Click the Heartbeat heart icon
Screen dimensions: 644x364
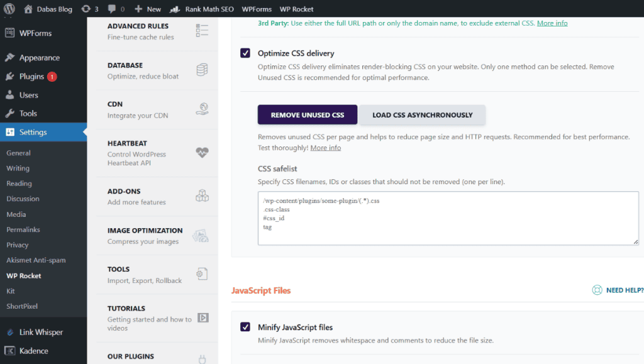(202, 152)
